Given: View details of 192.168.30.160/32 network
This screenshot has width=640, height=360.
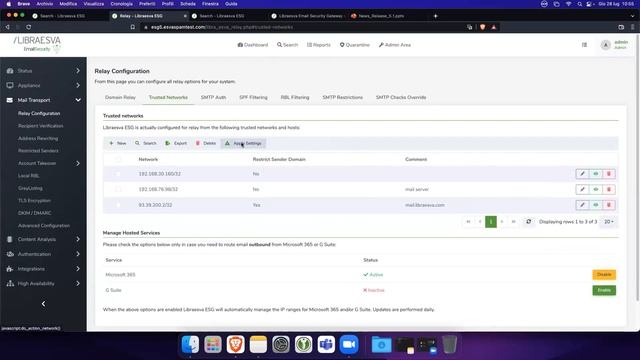Looking at the screenshot, I should [x=596, y=174].
